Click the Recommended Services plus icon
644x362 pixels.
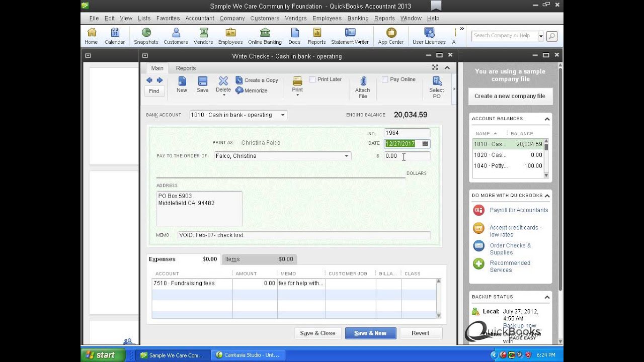tap(478, 263)
